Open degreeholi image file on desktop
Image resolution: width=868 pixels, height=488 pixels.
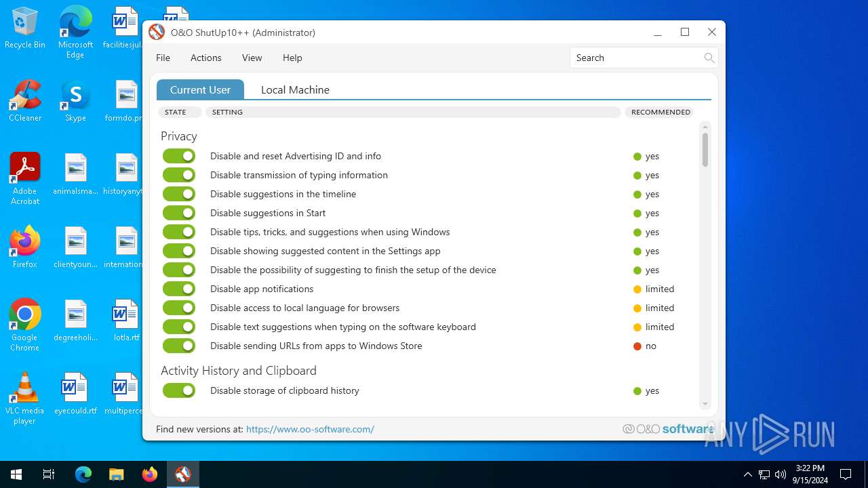75,321
